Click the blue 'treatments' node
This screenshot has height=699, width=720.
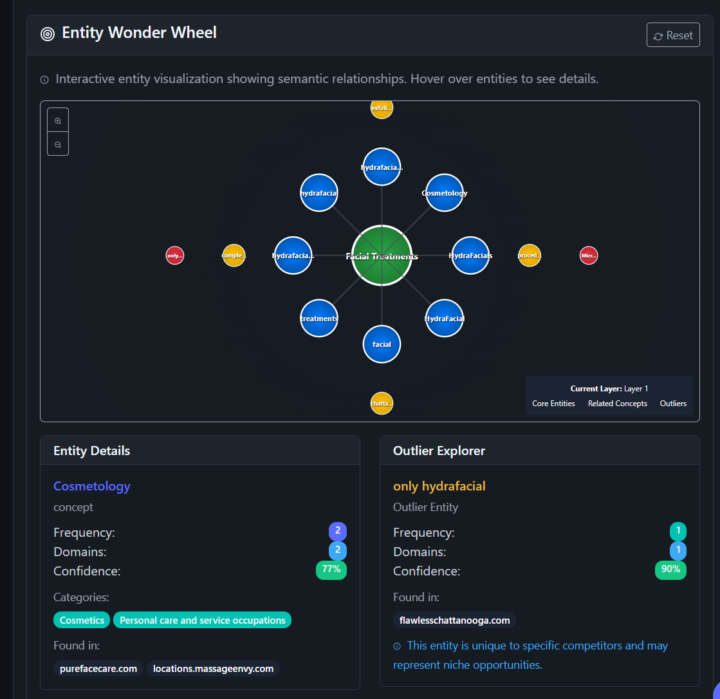(x=319, y=318)
